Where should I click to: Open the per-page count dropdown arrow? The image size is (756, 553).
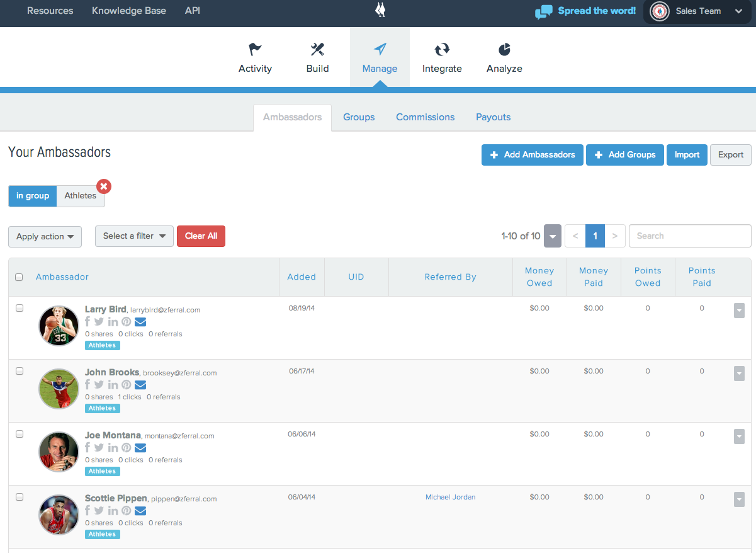(x=552, y=236)
